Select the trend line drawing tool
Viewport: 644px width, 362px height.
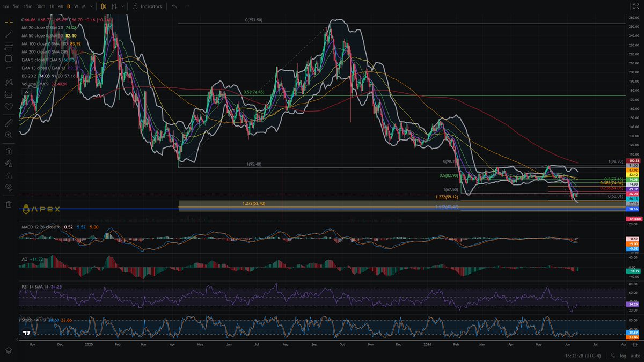(9, 34)
